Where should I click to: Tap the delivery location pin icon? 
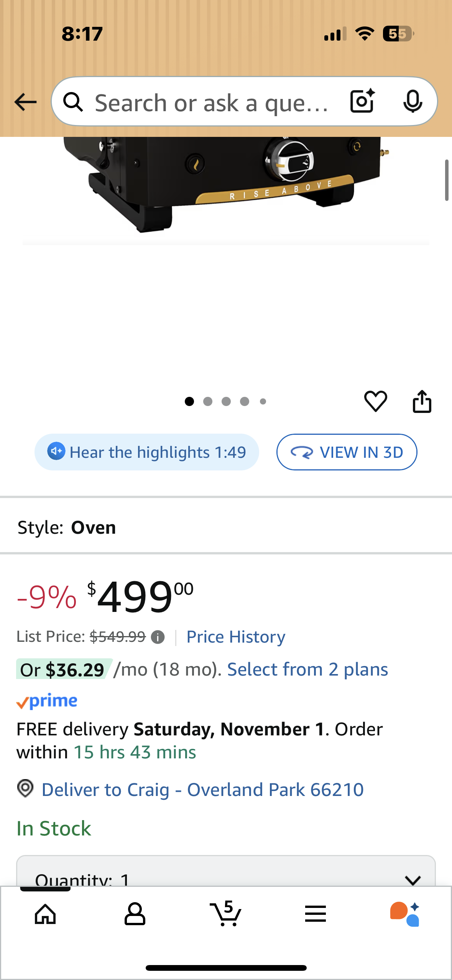(x=25, y=788)
